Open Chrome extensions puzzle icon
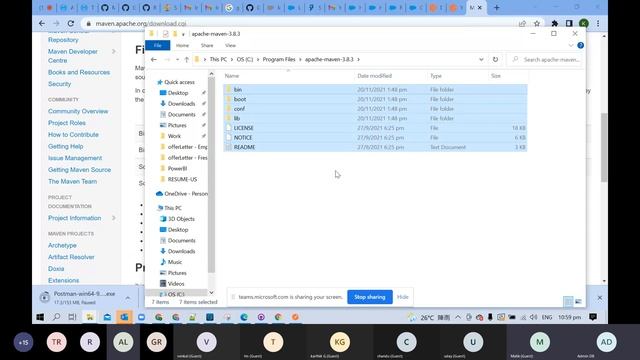The width and height of the screenshot is (640, 360). [554, 24]
